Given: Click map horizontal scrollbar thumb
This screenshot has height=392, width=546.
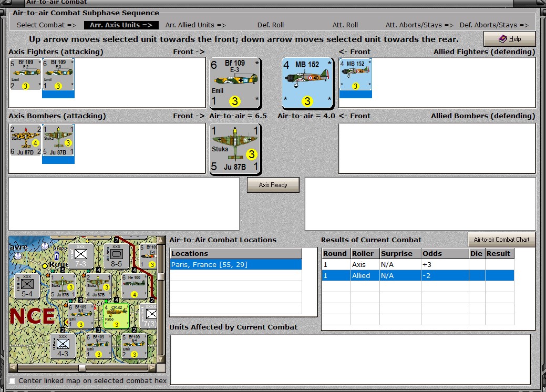Looking at the screenshot, I should [x=82, y=368].
